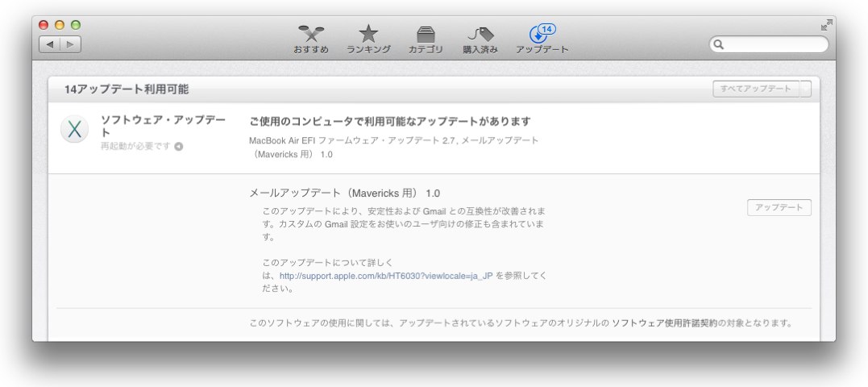Image resolution: width=868 pixels, height=387 pixels.
Task: Open the おすすめ featured section
Action: click(x=311, y=40)
